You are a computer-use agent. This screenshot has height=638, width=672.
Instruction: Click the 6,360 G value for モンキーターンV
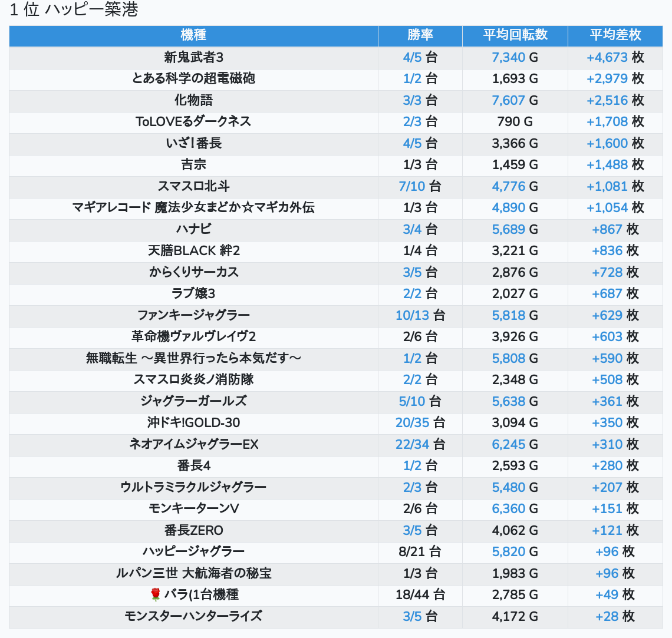515,508
